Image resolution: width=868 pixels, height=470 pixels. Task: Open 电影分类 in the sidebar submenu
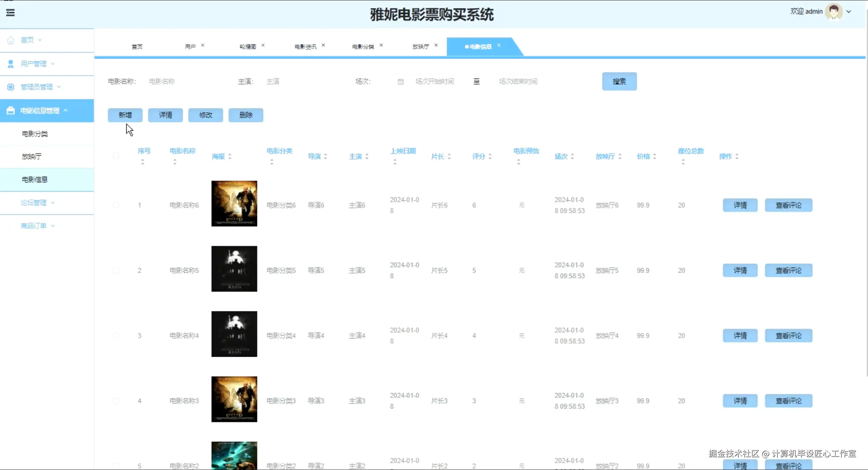pyautogui.click(x=35, y=134)
